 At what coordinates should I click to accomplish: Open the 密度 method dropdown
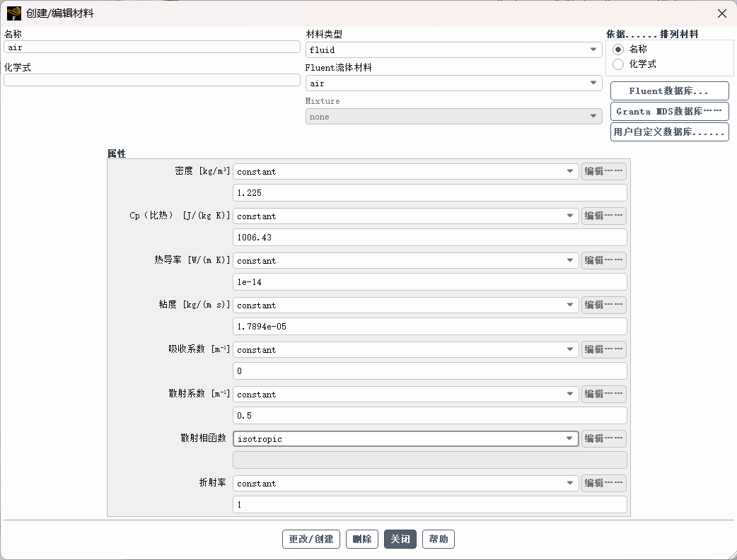405,172
